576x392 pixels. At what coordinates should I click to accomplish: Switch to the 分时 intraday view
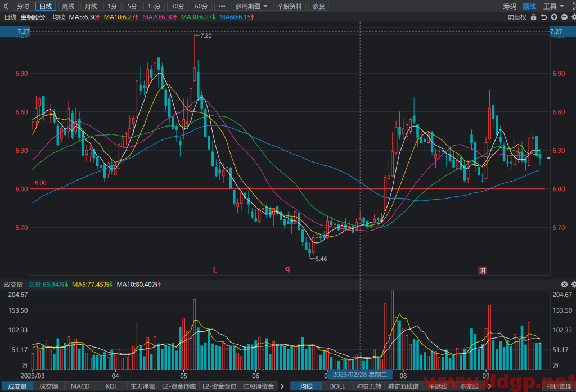(22, 6)
